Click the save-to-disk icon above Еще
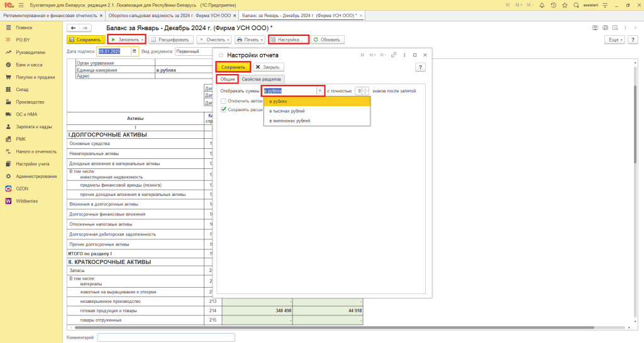Image resolution: width=644 pixels, height=343 pixels. point(595,28)
